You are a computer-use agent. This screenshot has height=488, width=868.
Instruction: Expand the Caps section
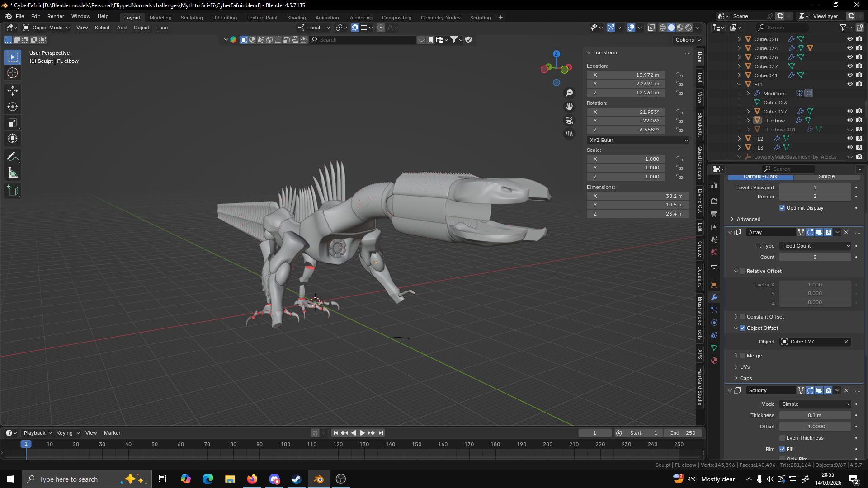pos(745,378)
